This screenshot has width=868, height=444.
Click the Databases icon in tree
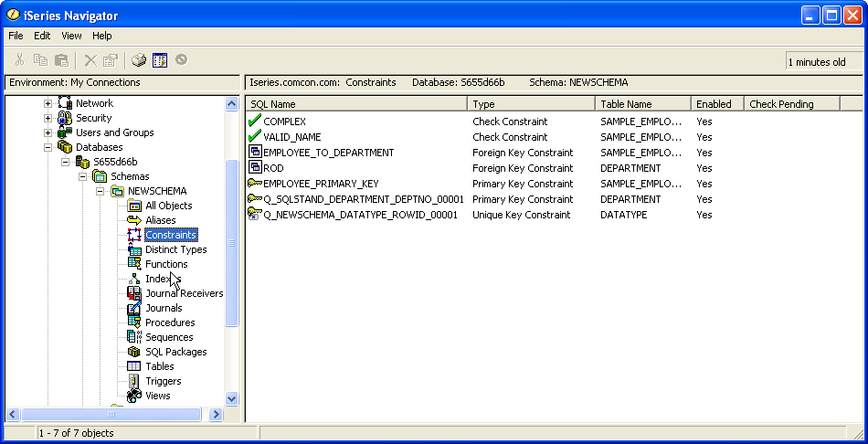point(65,147)
